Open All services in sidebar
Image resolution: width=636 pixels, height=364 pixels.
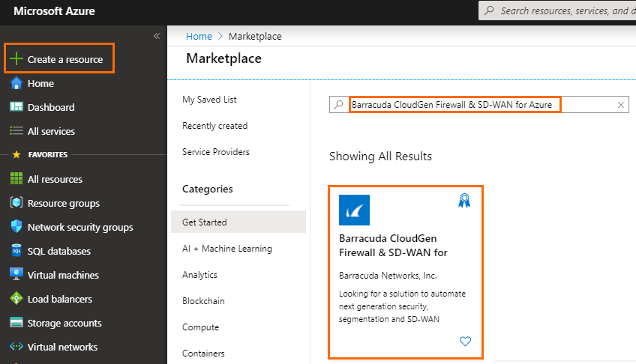[x=51, y=131]
